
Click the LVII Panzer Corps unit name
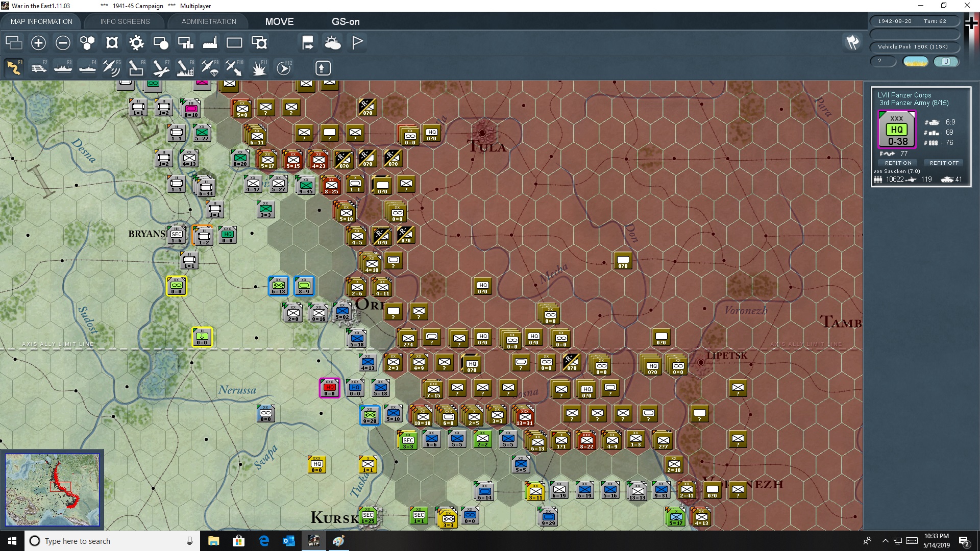pos(904,95)
